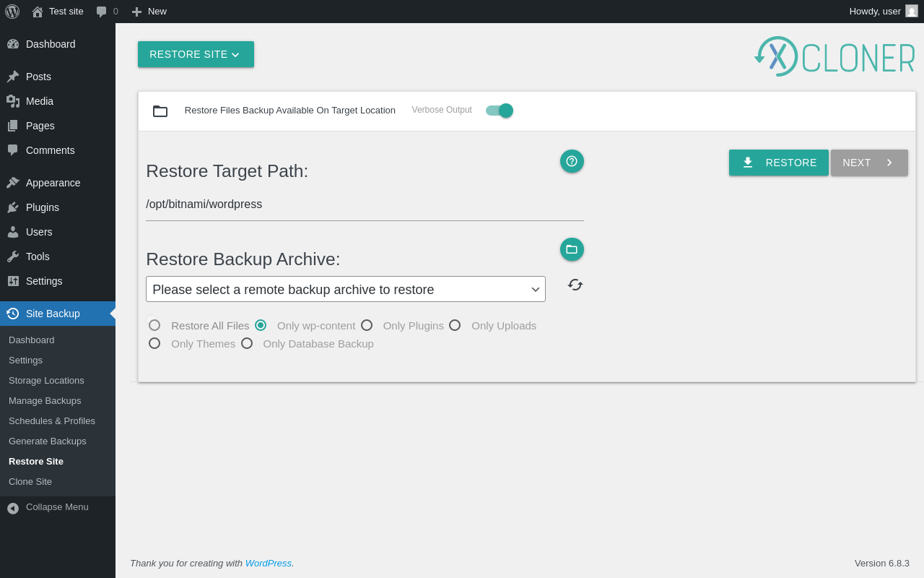This screenshot has width=924, height=578.
Task: Refresh the remote backup archive list
Action: point(575,285)
